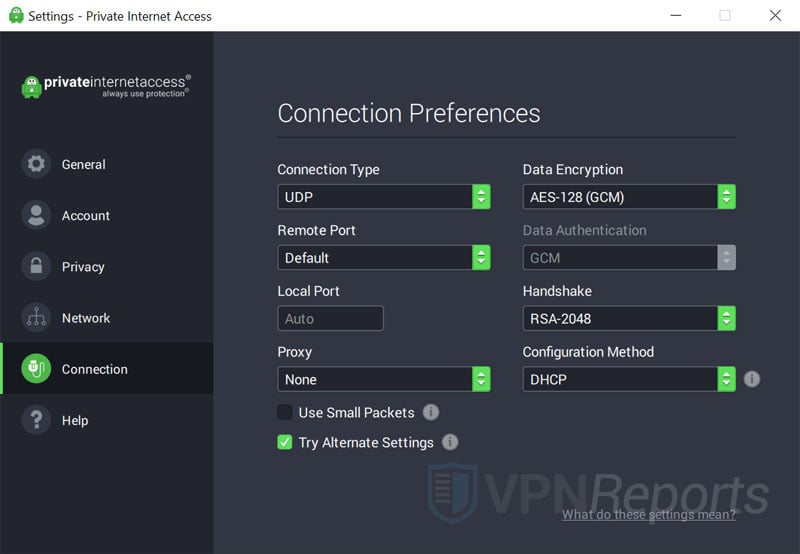Image resolution: width=800 pixels, height=554 pixels.
Task: Enable the Use Small Packets checkbox
Action: (285, 412)
